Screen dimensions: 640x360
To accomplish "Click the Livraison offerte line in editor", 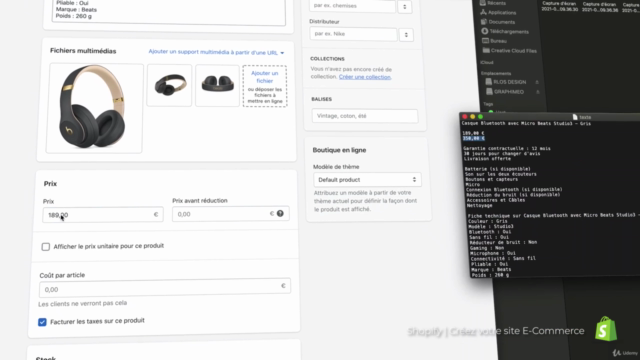I will tap(487, 159).
